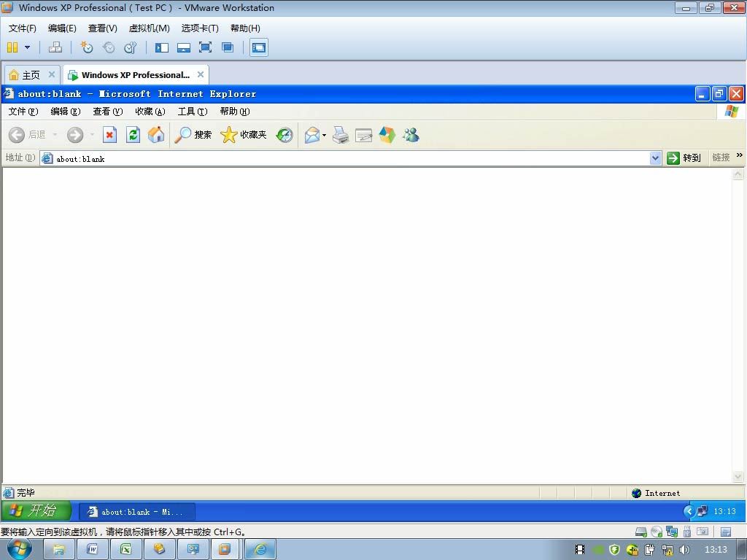This screenshot has width=747, height=560.
Task: Click the IE print icon
Action: 341,135
